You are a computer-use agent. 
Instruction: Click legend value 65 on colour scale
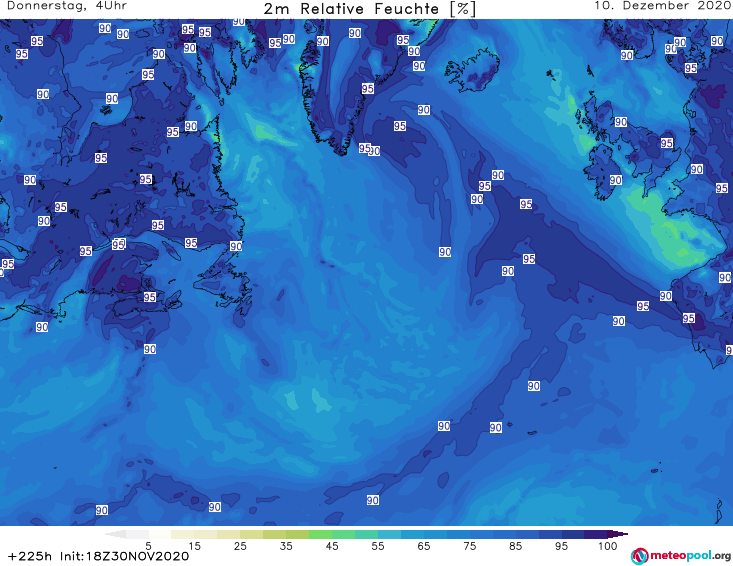424,546
